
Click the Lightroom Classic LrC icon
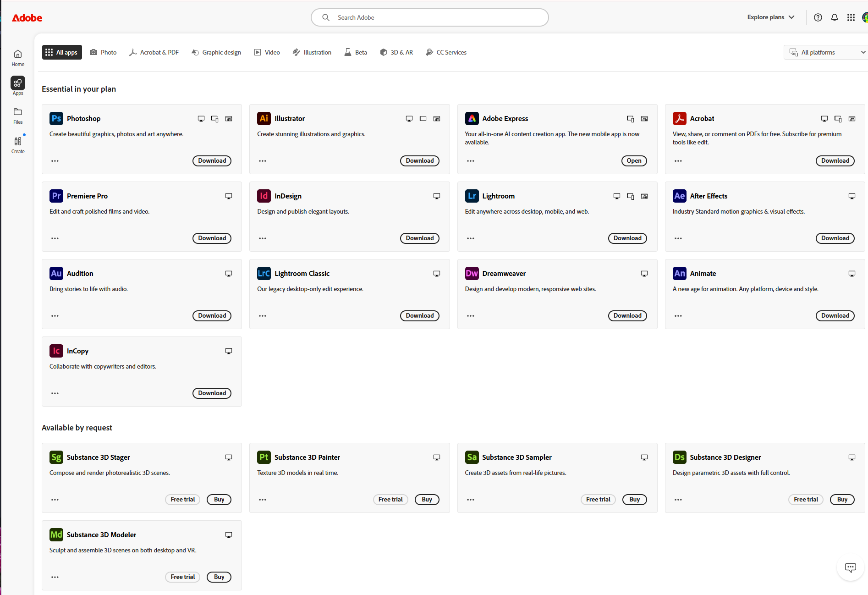click(x=264, y=273)
